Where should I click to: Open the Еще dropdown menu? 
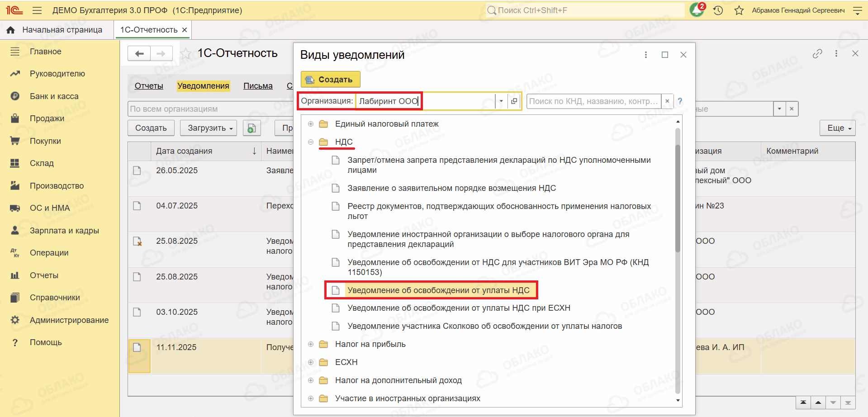[x=838, y=128]
